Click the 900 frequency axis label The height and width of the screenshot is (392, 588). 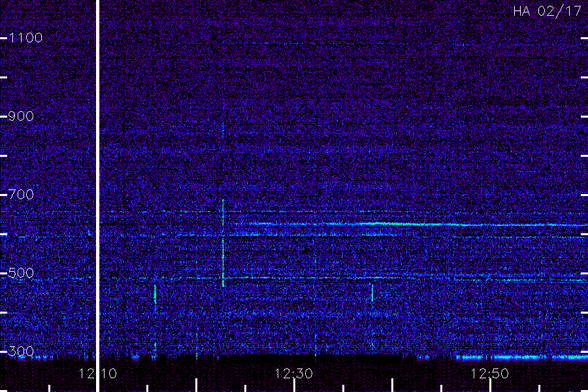(x=21, y=116)
